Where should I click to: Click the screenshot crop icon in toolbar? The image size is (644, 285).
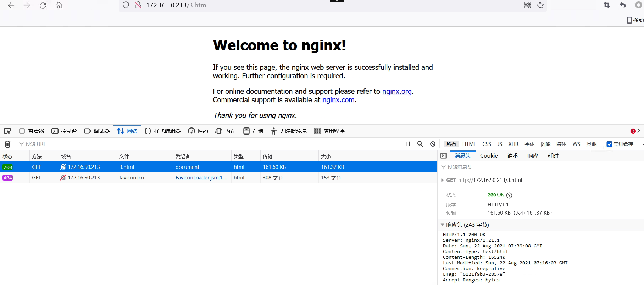click(x=607, y=5)
